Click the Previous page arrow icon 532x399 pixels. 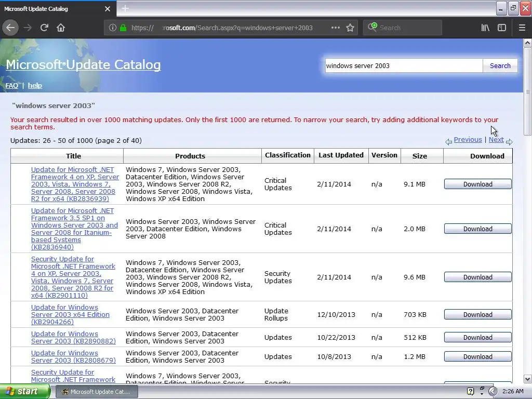coord(448,142)
